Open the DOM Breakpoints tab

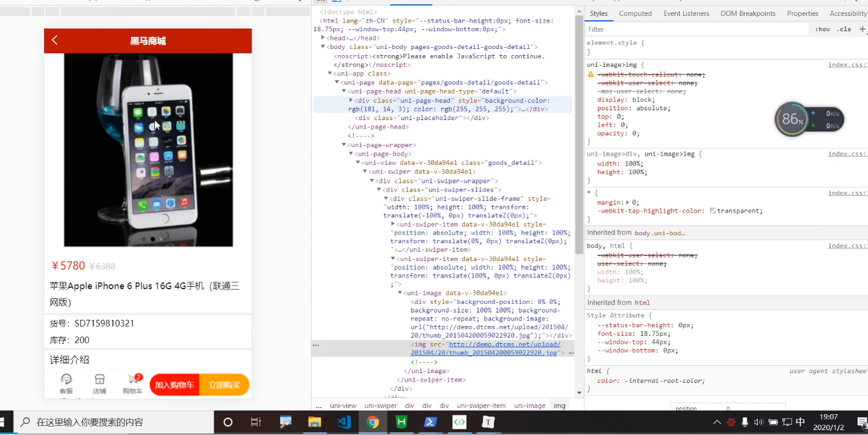point(748,13)
